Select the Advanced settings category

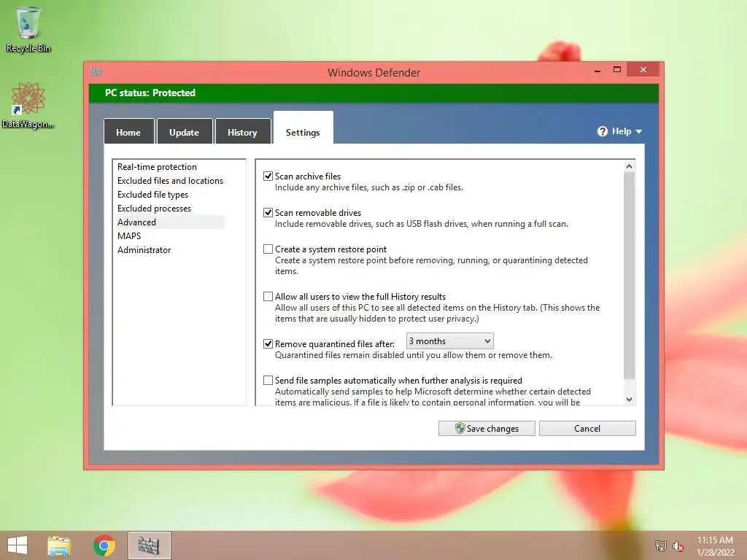point(171,222)
